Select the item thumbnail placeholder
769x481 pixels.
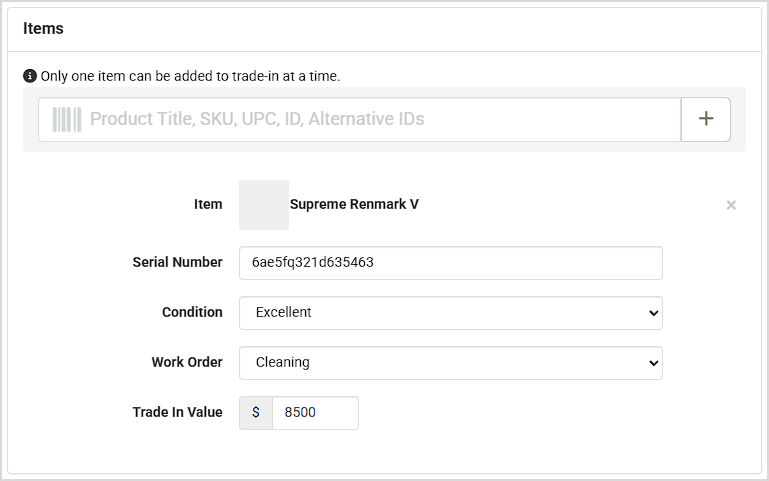[264, 205]
